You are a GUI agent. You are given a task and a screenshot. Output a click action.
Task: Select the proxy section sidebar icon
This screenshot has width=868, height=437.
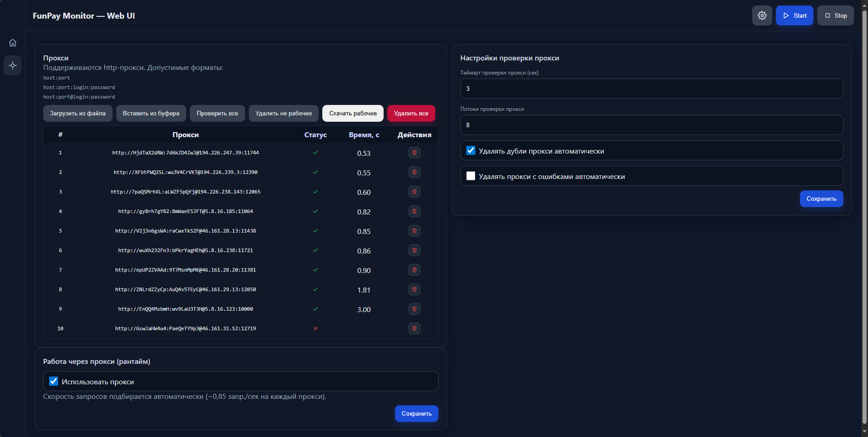[x=13, y=65]
